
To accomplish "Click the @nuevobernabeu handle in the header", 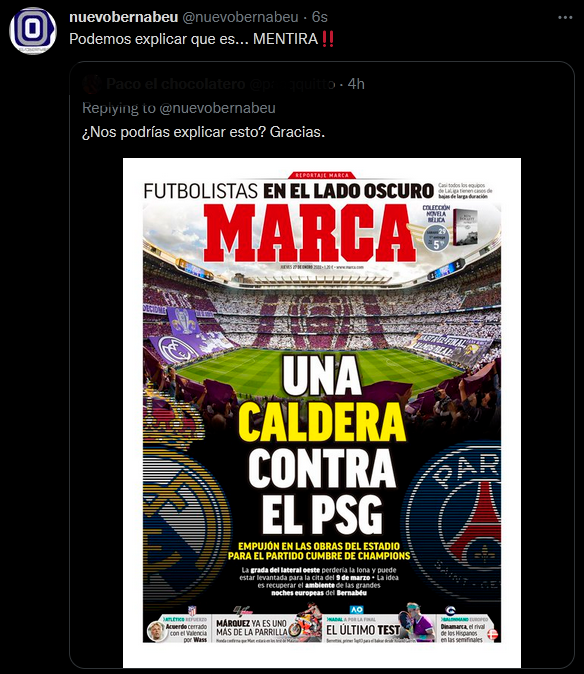I will point(240,17).
